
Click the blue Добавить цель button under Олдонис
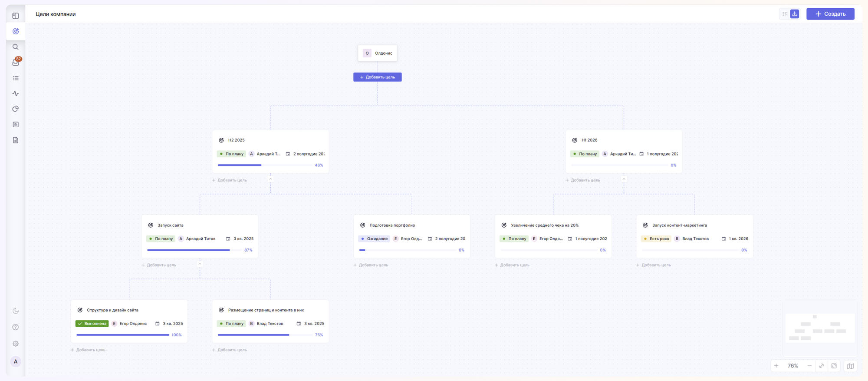(377, 77)
